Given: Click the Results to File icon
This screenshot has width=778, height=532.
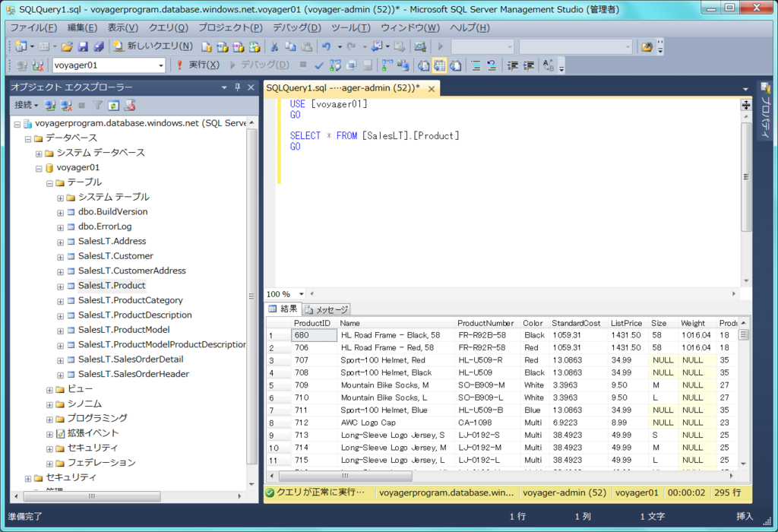Looking at the screenshot, I should pyautogui.click(x=456, y=65).
